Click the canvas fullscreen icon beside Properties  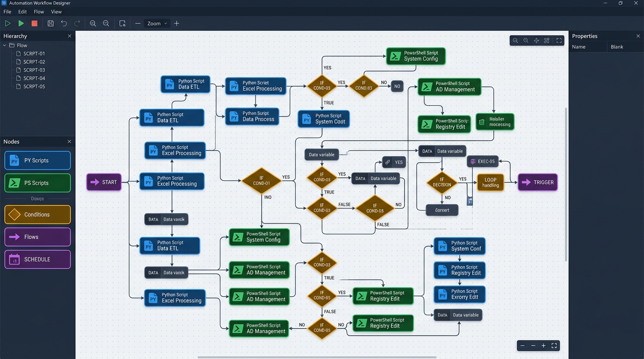coord(559,41)
